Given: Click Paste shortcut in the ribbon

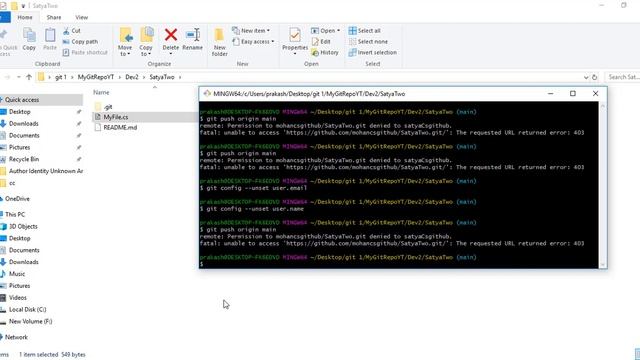Looking at the screenshot, I should tap(85, 52).
